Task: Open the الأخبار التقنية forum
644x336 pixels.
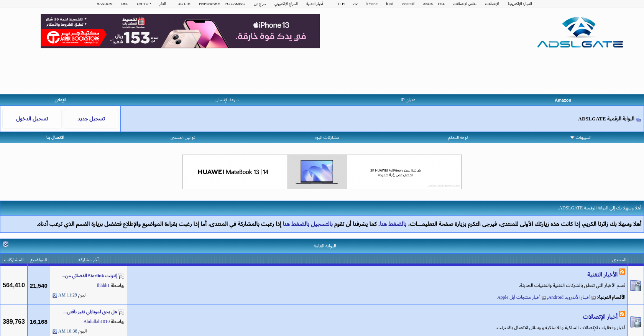Action: 602,275
